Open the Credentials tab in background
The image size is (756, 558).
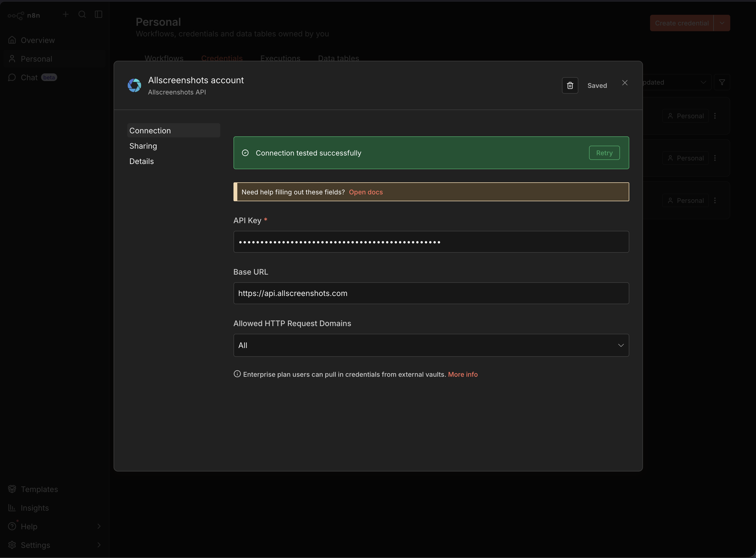tap(222, 58)
